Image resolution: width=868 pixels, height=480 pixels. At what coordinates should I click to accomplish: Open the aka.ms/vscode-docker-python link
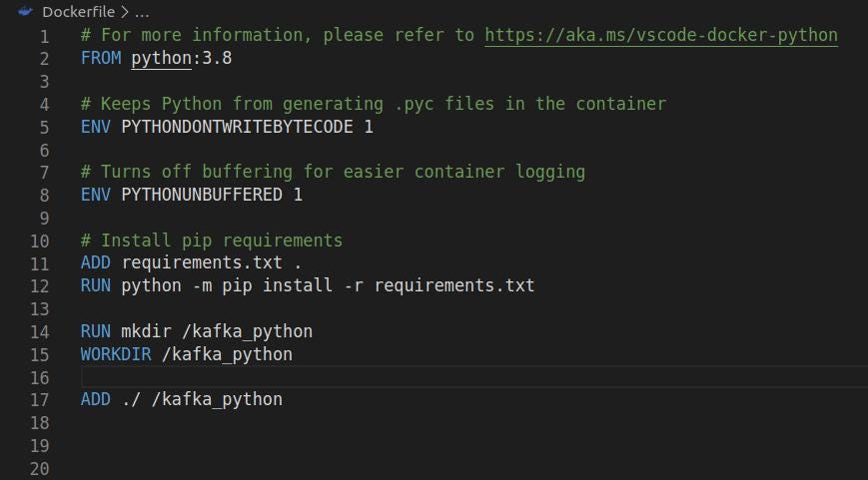pyautogui.click(x=661, y=35)
